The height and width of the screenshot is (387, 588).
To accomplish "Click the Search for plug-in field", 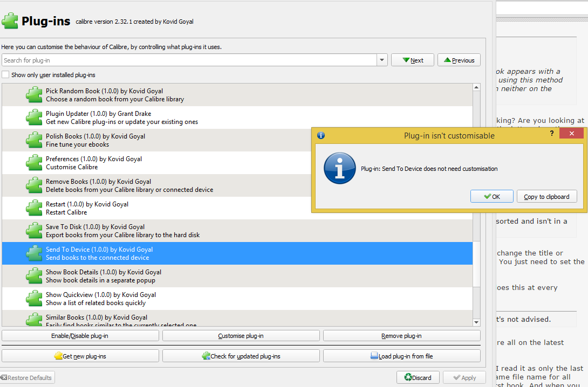I will [189, 60].
